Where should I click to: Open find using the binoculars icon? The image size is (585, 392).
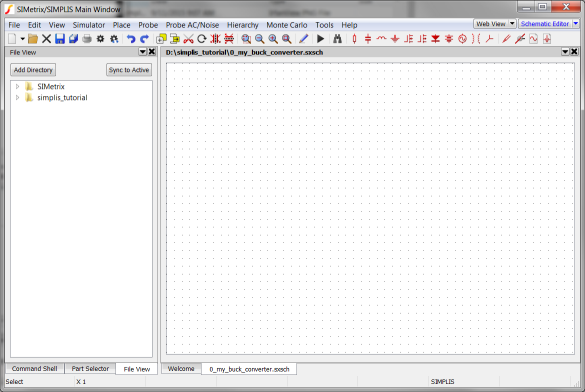[x=337, y=39]
